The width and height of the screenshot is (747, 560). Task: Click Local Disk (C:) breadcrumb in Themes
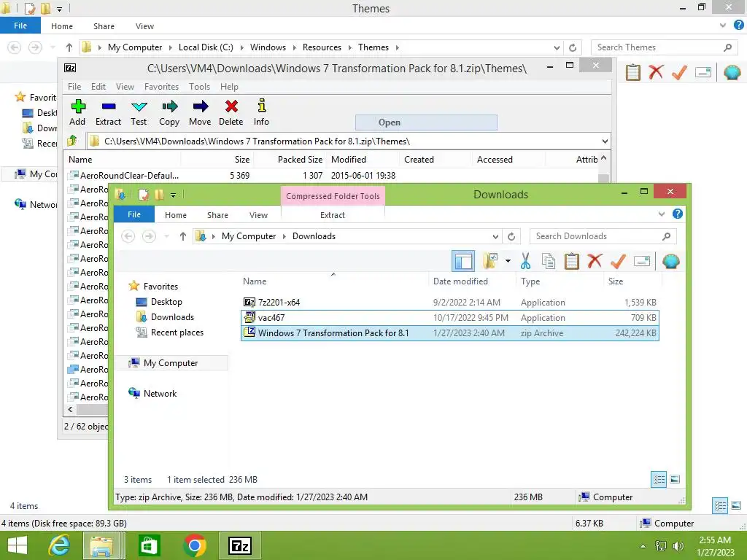(x=206, y=47)
